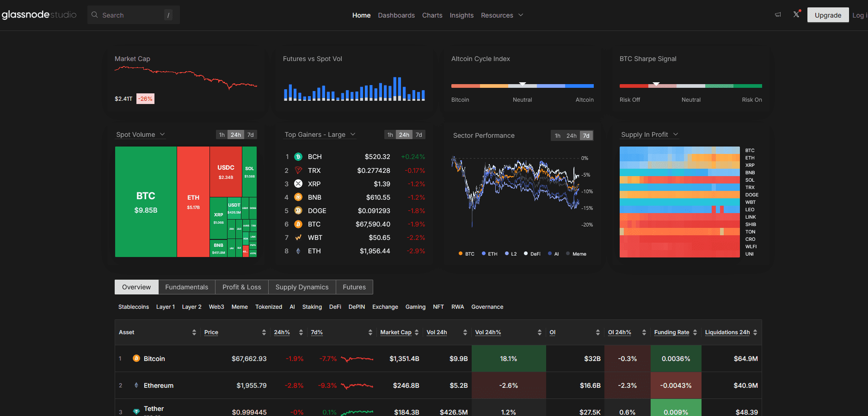Switch to the Fundamentals tab

click(186, 287)
